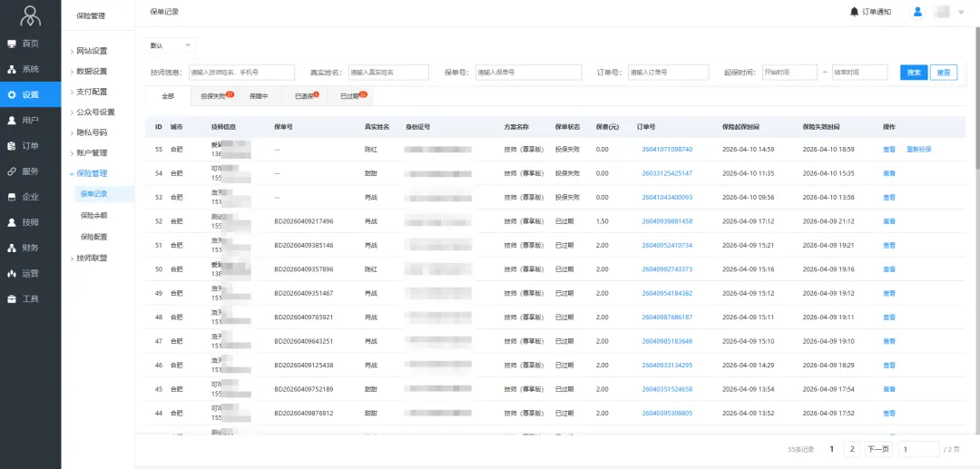Switch to the 已过期 tab

[351, 95]
